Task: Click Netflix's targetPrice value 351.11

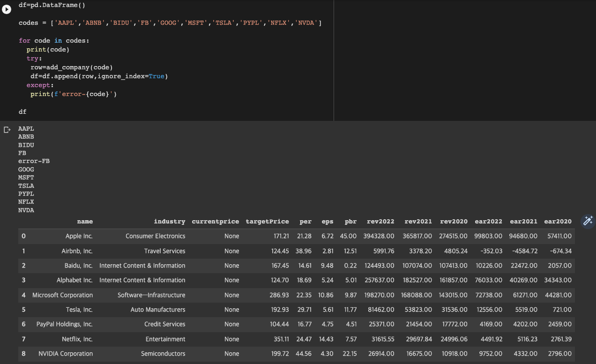Action: (x=281, y=339)
